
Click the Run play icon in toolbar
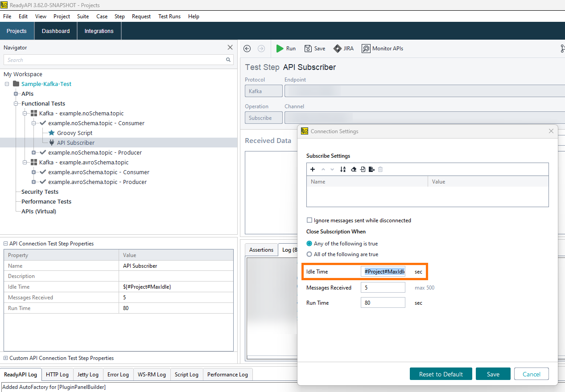pos(280,49)
